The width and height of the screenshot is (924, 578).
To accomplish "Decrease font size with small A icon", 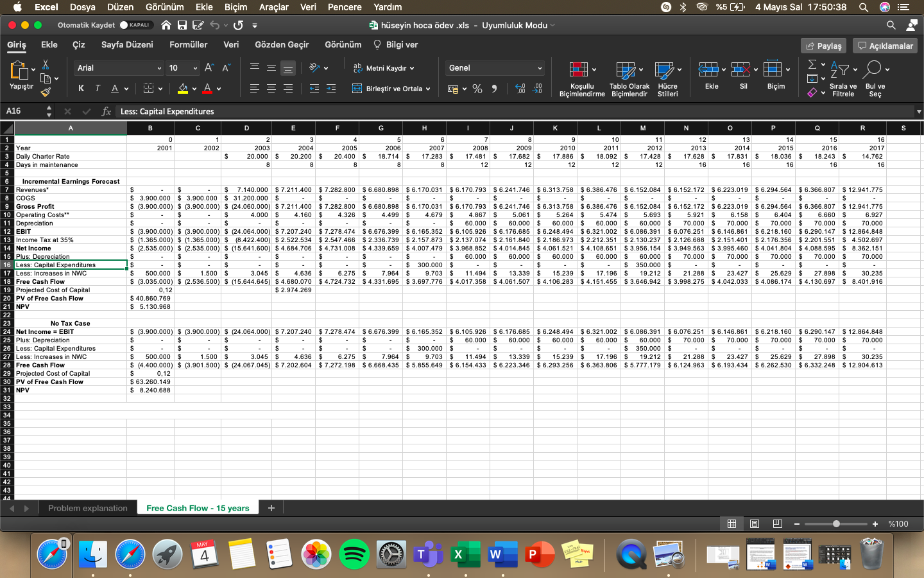I will click(x=226, y=68).
